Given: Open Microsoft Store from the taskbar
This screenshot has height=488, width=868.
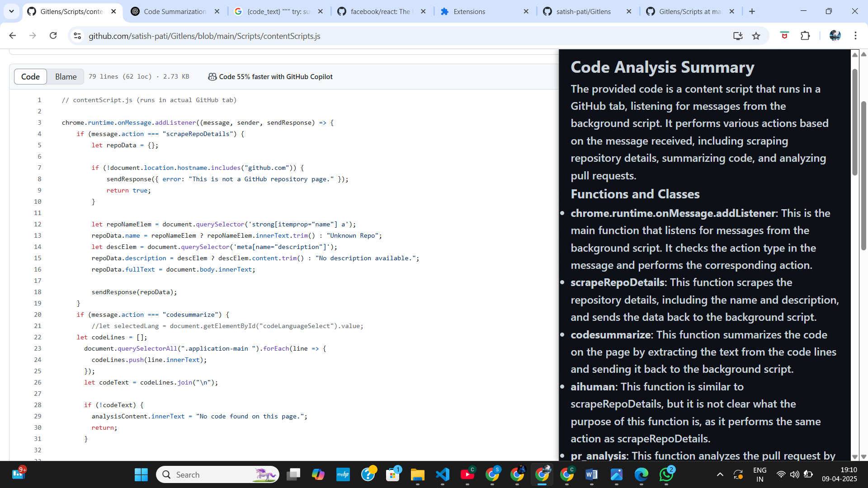Looking at the screenshot, I should 392,474.
